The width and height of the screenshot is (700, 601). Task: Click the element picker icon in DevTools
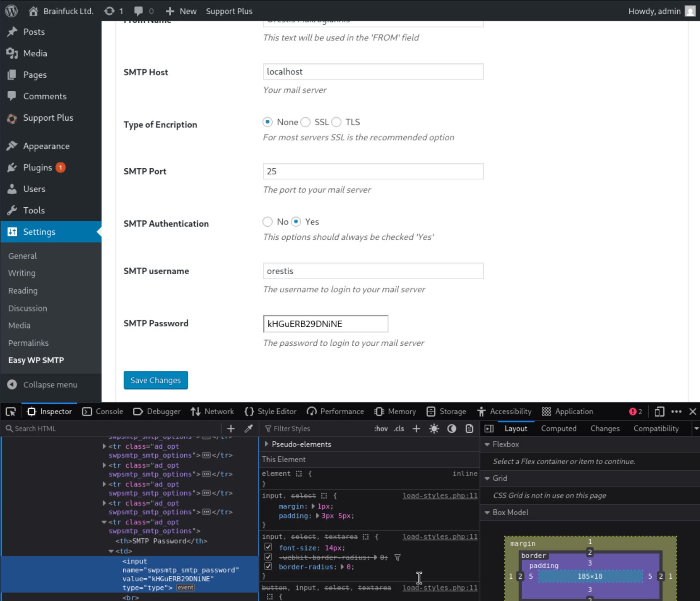(11, 412)
